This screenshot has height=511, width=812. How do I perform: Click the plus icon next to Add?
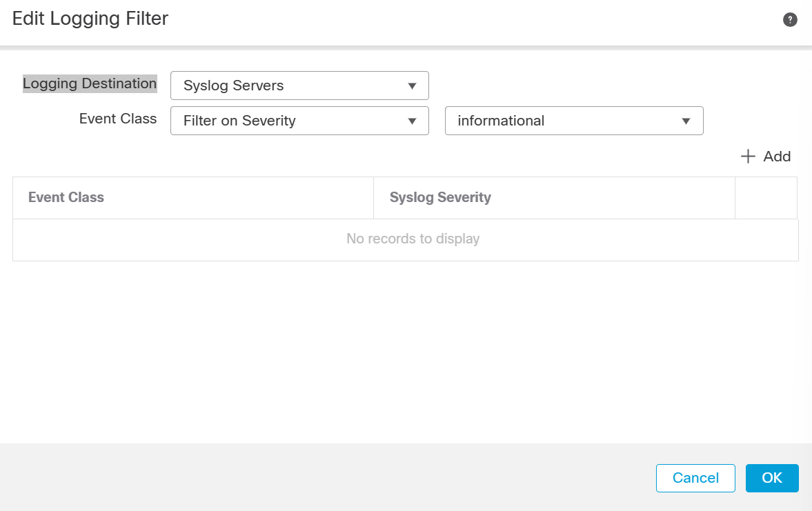[x=747, y=156]
